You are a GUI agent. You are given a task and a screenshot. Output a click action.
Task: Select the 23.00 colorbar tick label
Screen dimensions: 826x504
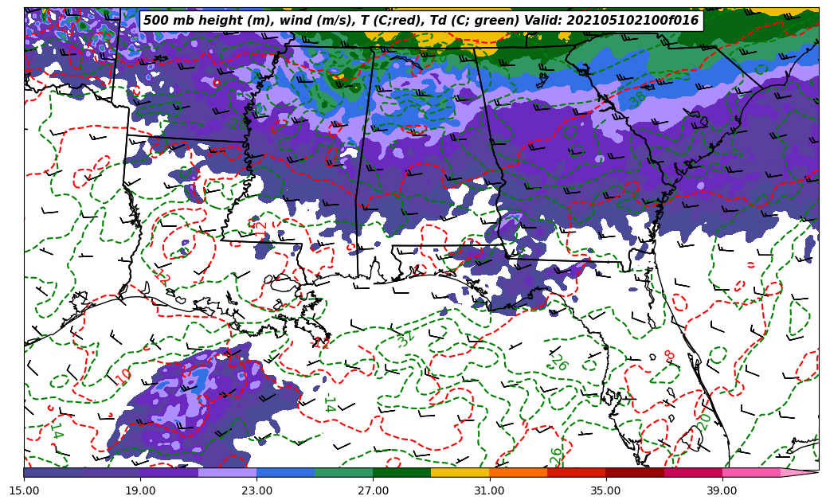coord(256,490)
